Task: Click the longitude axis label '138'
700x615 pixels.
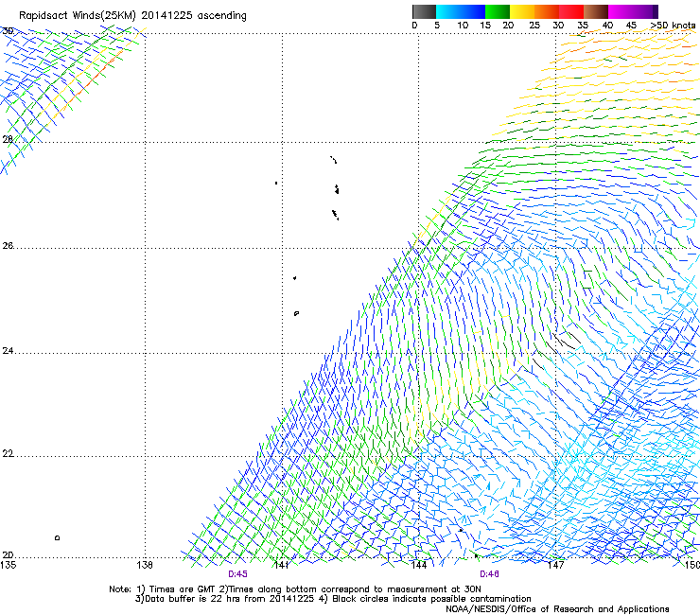Action: 145,565
